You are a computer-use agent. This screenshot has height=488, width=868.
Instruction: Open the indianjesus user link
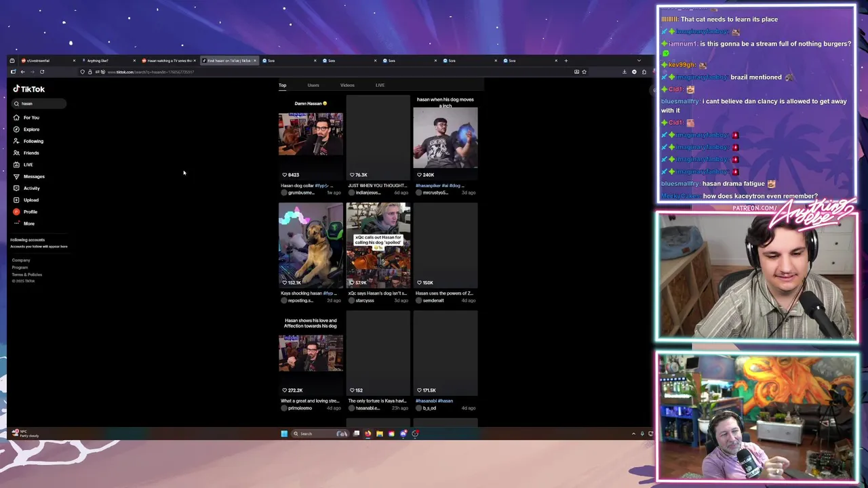pos(368,192)
